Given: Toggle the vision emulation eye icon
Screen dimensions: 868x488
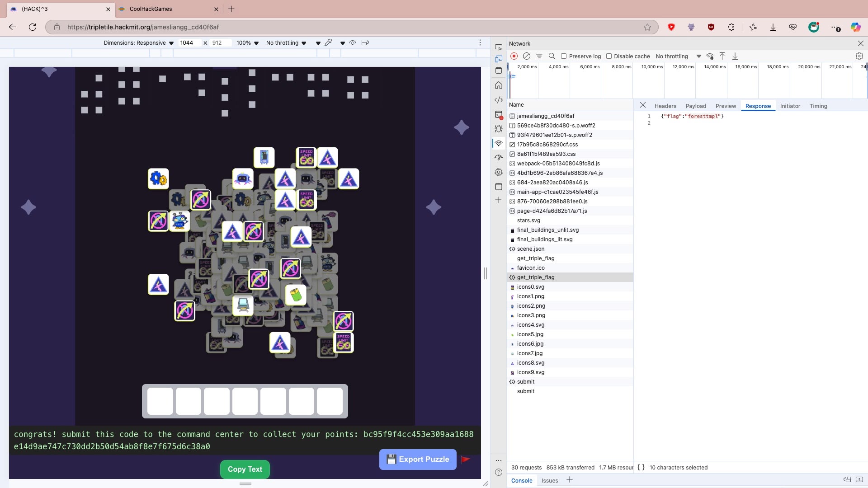Looking at the screenshot, I should click(x=353, y=42).
